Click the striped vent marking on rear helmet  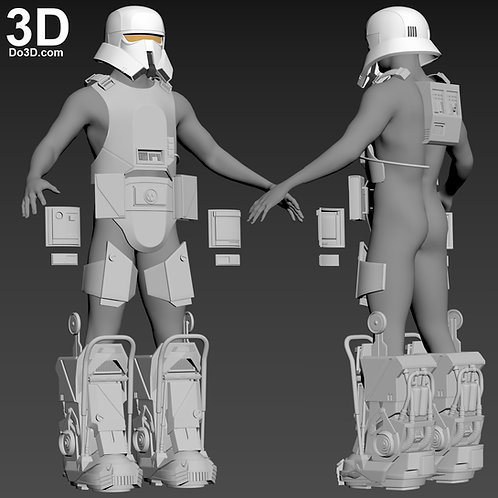coord(411,32)
